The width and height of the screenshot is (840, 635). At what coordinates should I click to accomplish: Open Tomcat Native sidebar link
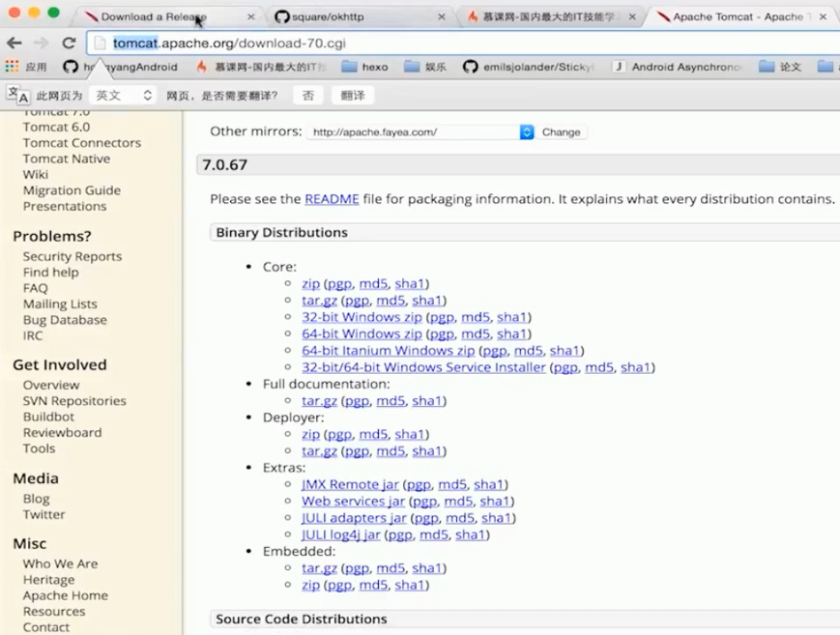point(67,159)
